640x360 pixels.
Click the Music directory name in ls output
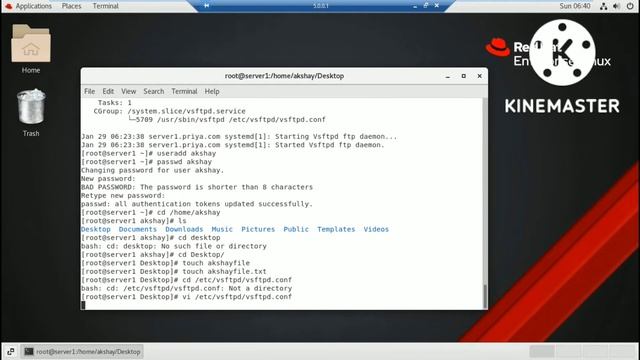coord(222,229)
